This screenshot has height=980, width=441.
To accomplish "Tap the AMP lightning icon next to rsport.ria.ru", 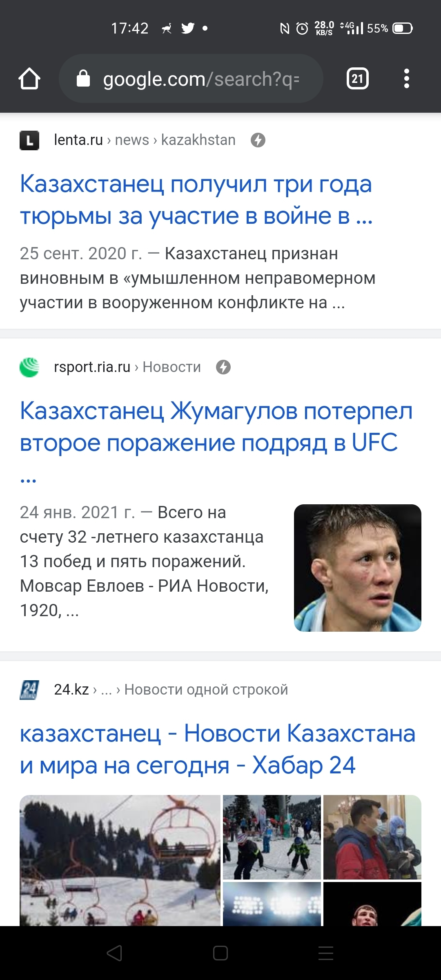I will pyautogui.click(x=223, y=367).
